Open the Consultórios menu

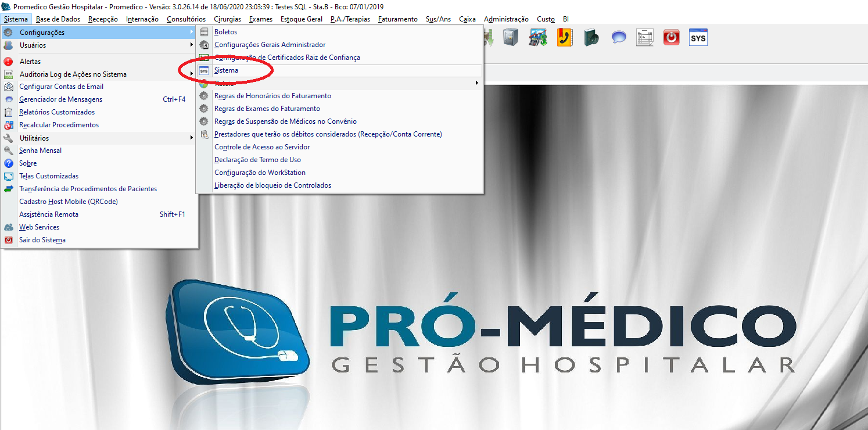click(x=186, y=19)
